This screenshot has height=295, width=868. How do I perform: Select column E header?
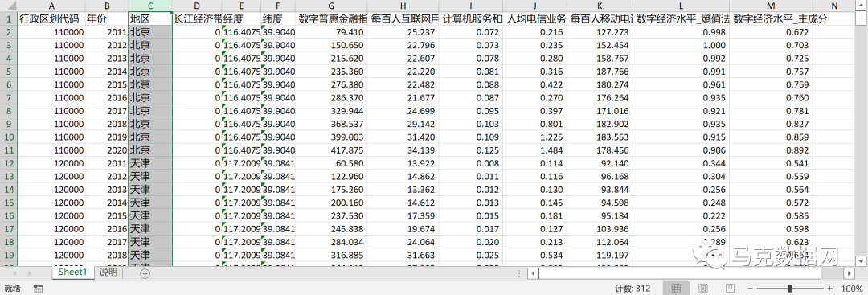[241, 6]
